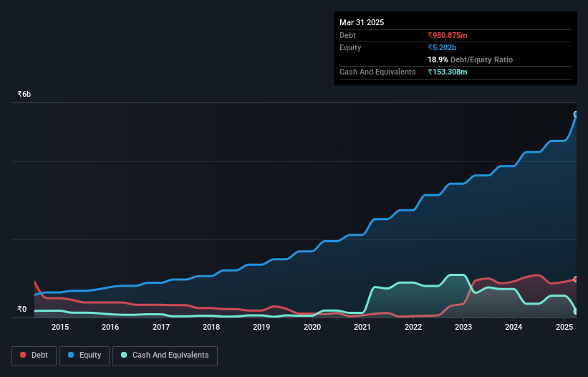Click the Mar 31 2025 tooltip date
Screen dimensions: 588x377
click(362, 22)
